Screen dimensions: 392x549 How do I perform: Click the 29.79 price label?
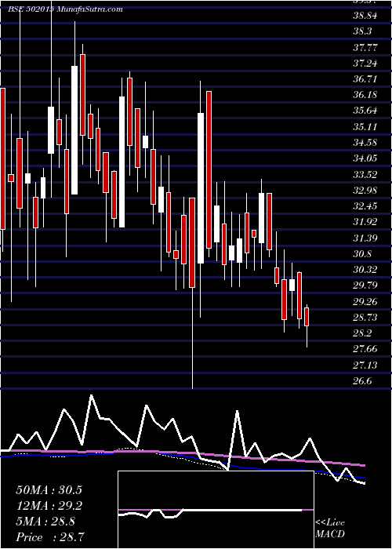(365, 285)
